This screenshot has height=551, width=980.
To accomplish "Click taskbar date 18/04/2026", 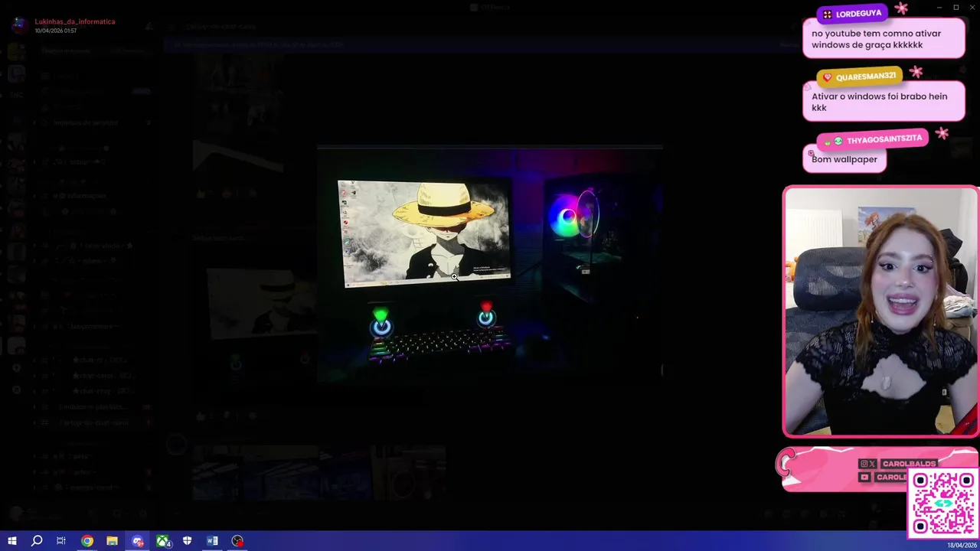I will [962, 545].
